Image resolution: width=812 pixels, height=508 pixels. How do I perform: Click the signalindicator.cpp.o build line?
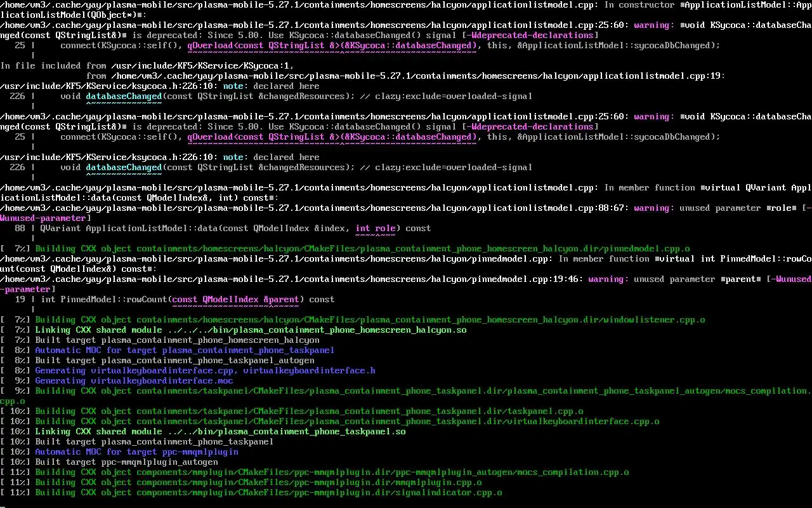pyautogui.click(x=251, y=493)
